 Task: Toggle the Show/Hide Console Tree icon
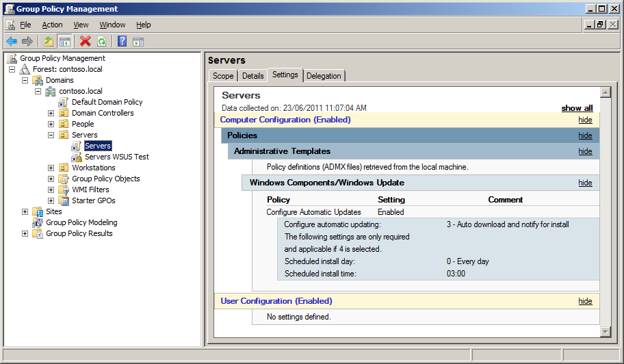click(x=64, y=41)
